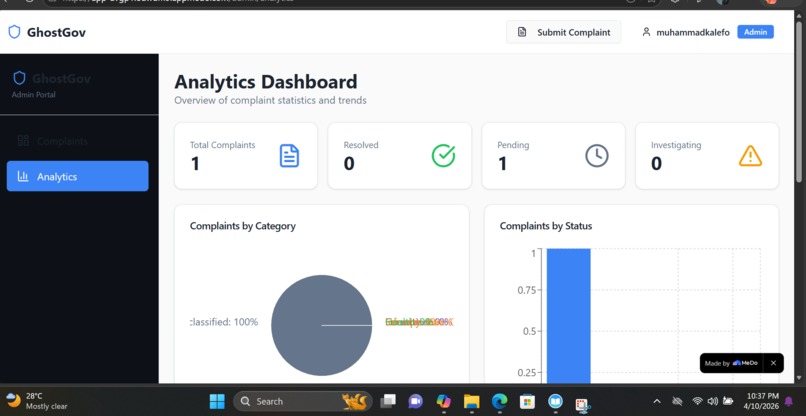The width and height of the screenshot is (806, 416).
Task: Click the Analytics Dashboard title
Action: [x=266, y=82]
